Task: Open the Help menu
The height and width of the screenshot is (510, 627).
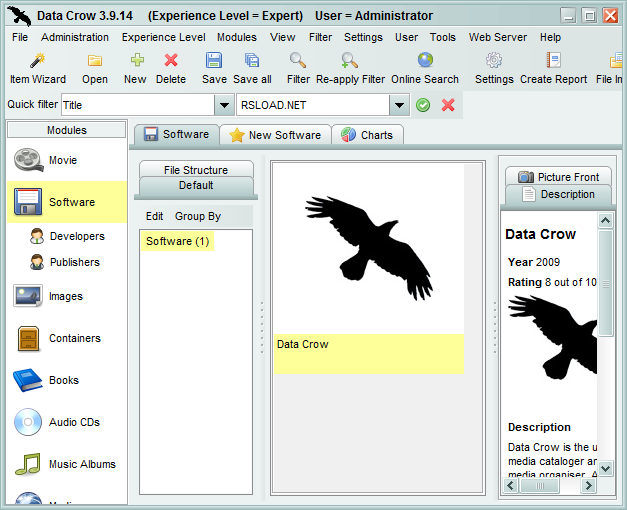Action: pyautogui.click(x=550, y=37)
